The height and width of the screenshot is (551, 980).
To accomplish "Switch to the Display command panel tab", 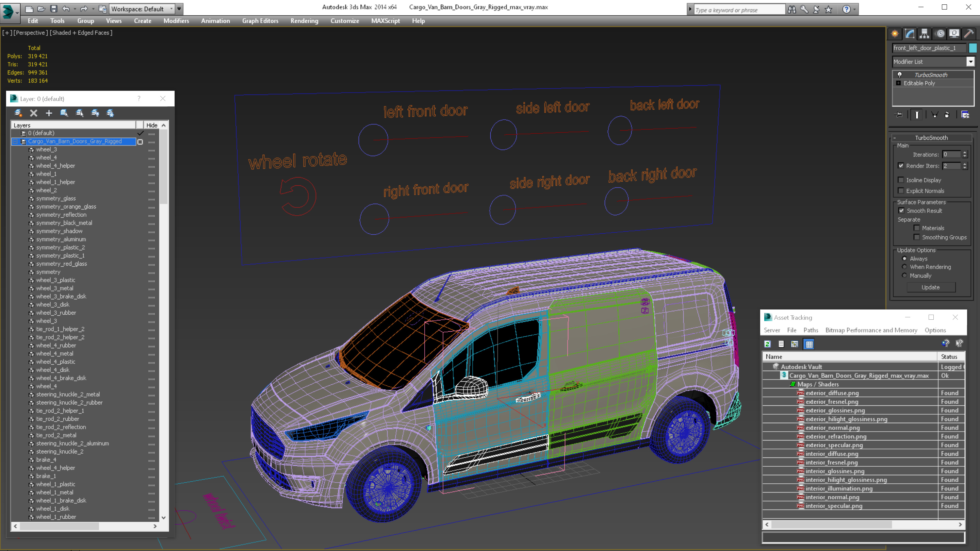I will (x=954, y=34).
